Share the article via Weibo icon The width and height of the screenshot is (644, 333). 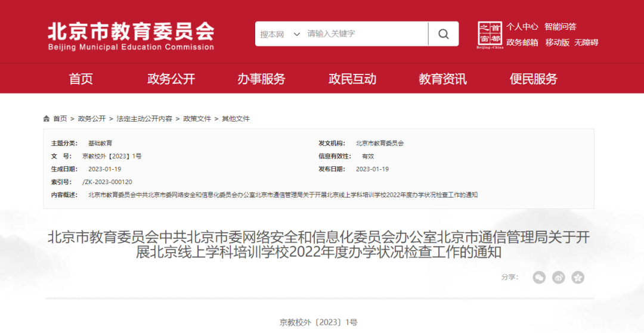coord(558,277)
